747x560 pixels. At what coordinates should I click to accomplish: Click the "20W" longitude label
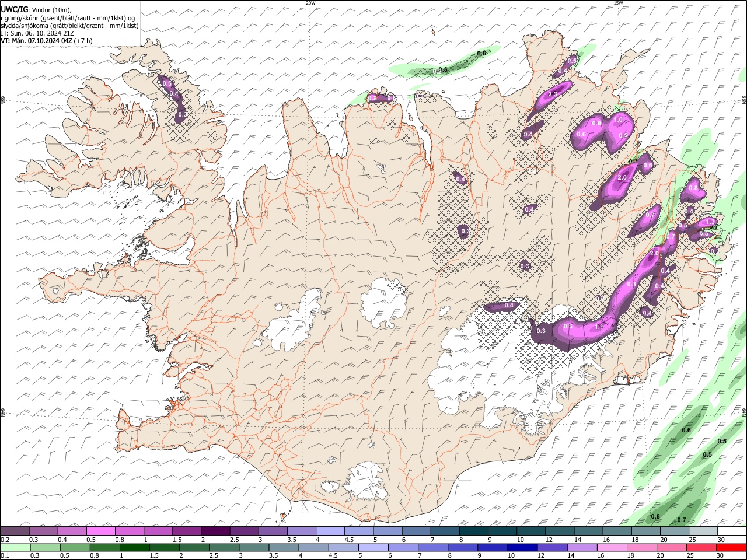[311, 3]
